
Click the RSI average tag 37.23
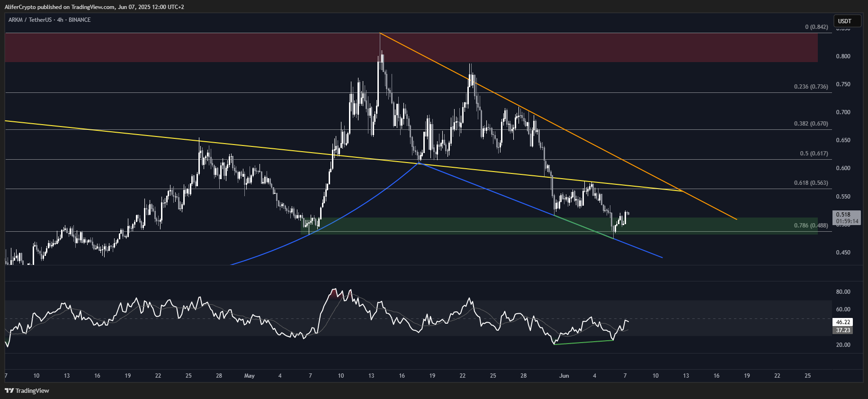843,330
